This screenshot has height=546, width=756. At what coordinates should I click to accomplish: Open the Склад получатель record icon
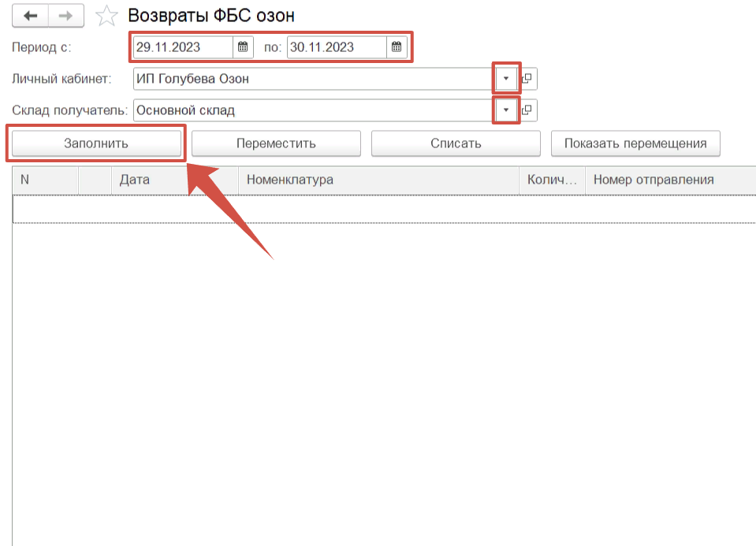528,110
